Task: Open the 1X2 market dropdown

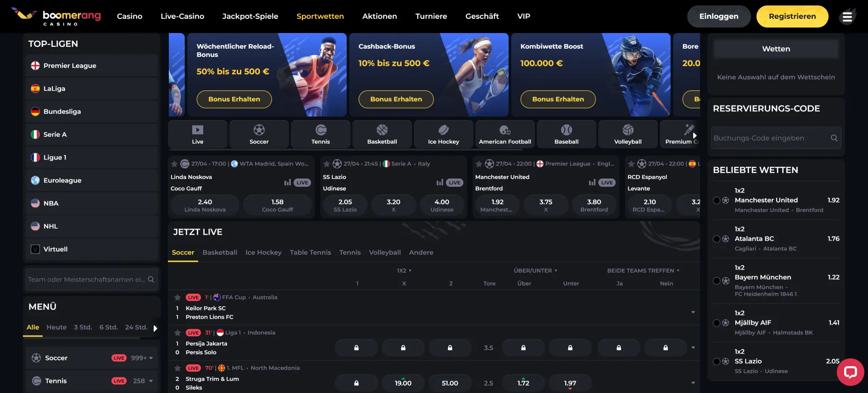Action: (x=404, y=271)
